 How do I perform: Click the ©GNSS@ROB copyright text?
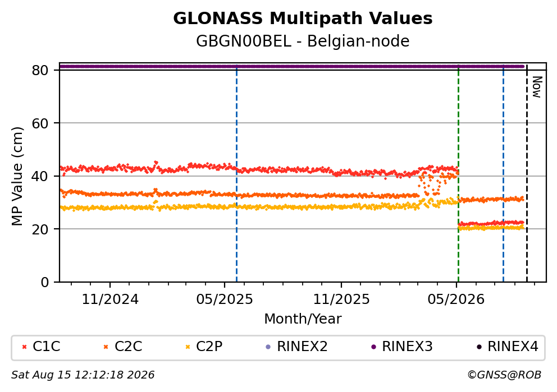[504, 375]
